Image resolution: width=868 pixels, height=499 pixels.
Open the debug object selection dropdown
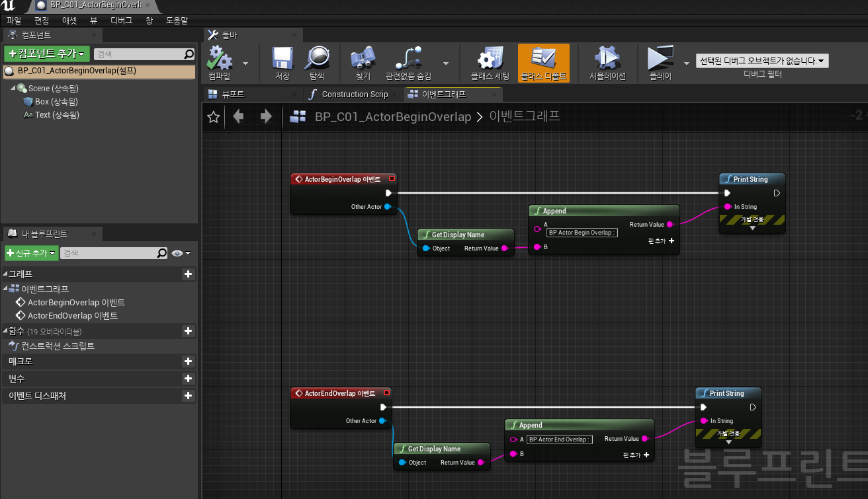(x=762, y=61)
